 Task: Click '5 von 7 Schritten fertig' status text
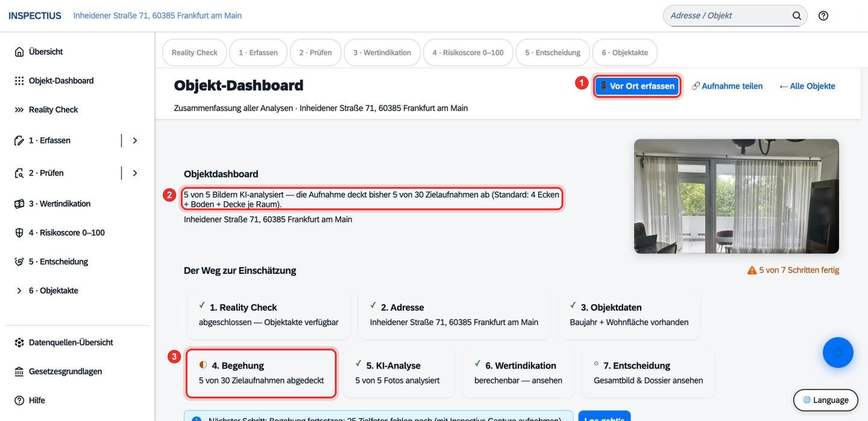tap(799, 270)
